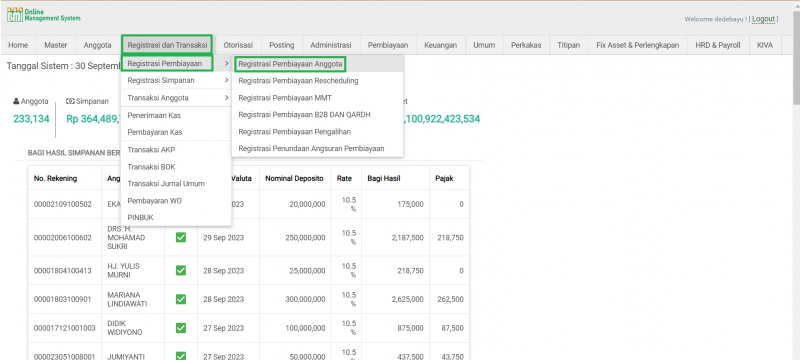Viewport: 800px width, 360px height.
Task: Expand Transaksi Anggota submenu arrow
Action: tap(227, 98)
